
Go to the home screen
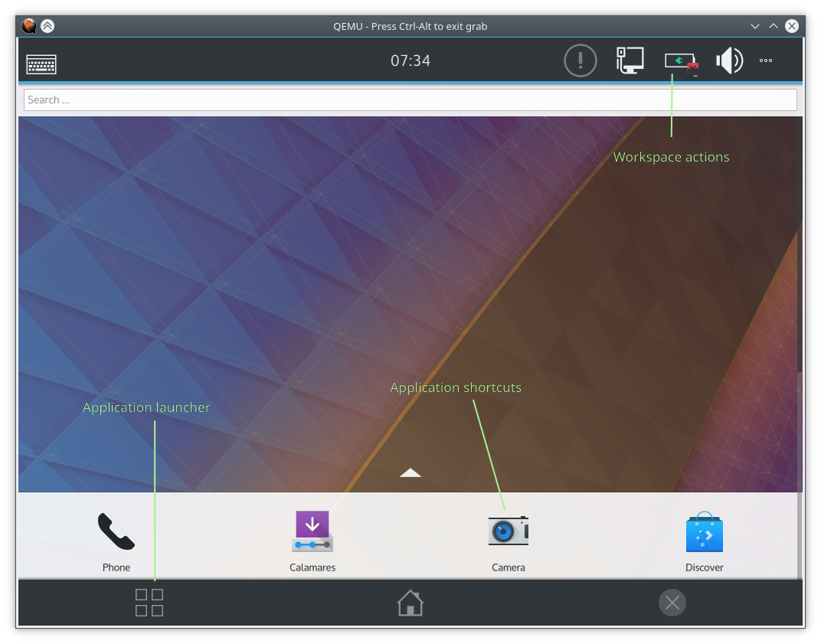[410, 603]
